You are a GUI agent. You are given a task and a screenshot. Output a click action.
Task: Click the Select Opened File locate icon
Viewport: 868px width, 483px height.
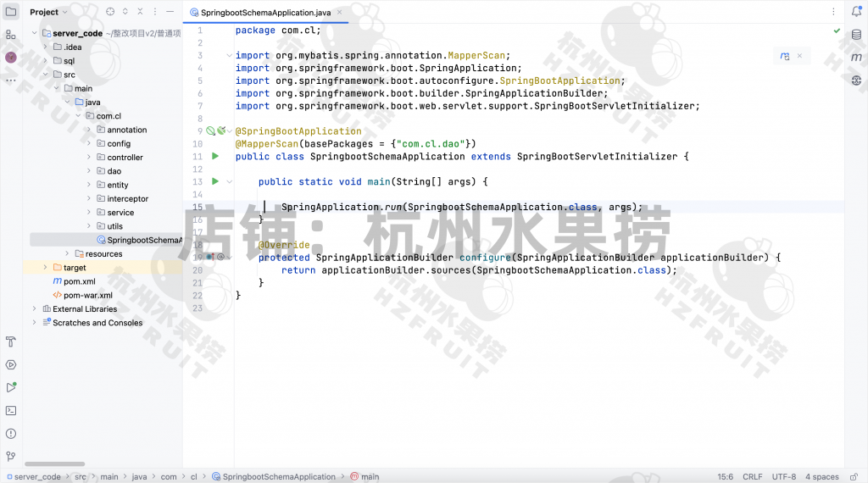[110, 12]
